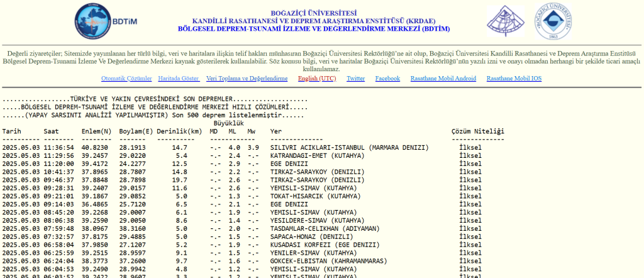Click depth value 14.8
The image size is (644, 278).
pyautogui.click(x=179, y=172)
